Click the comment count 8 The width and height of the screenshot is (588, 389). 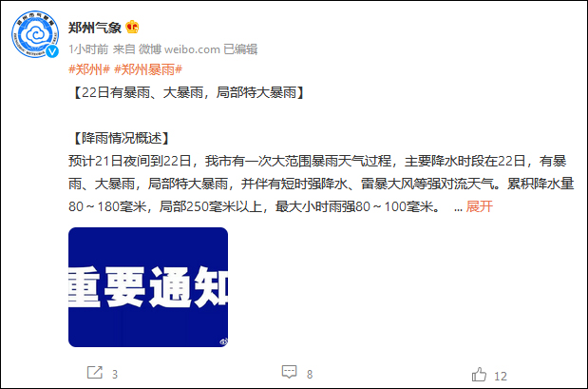coord(310,375)
